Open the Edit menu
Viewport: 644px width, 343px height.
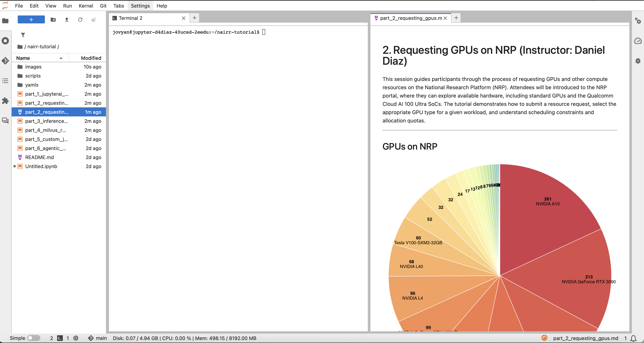(34, 6)
